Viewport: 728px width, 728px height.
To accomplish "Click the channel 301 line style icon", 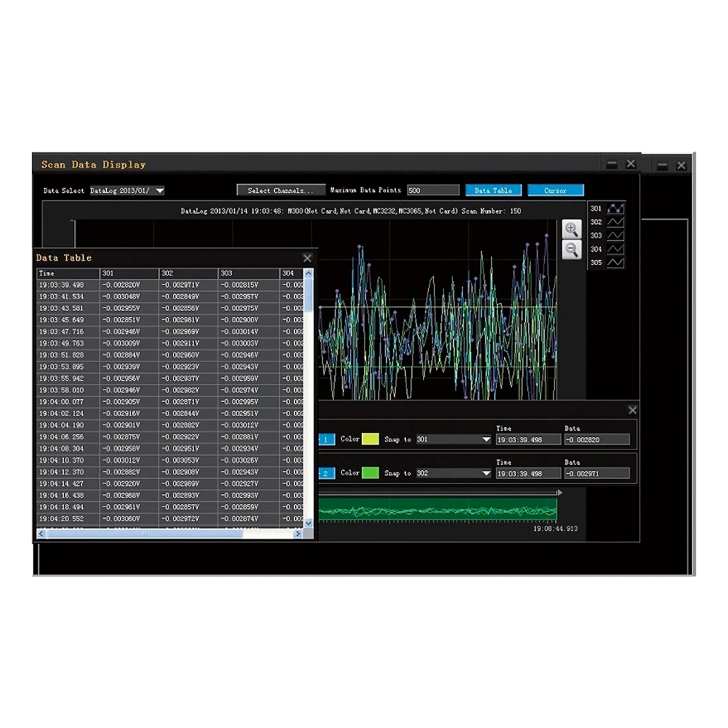I will [x=615, y=209].
